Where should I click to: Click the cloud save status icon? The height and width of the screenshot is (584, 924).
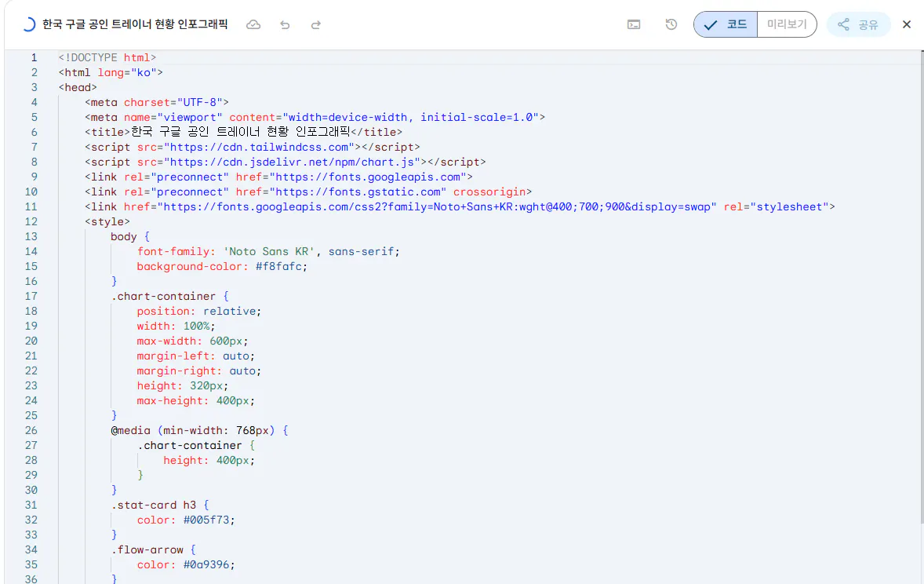[253, 25]
